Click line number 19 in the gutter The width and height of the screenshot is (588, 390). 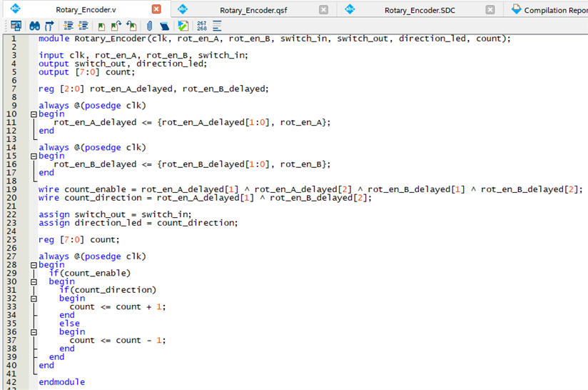pyautogui.click(x=11, y=189)
